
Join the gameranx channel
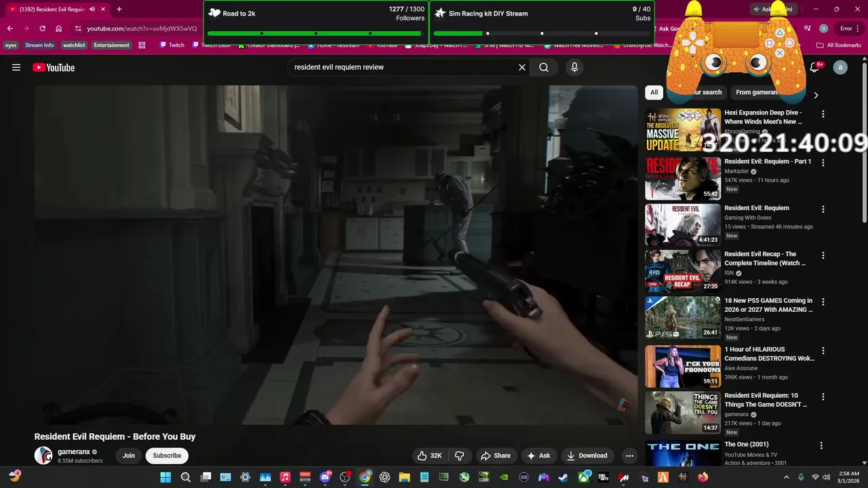(129, 455)
